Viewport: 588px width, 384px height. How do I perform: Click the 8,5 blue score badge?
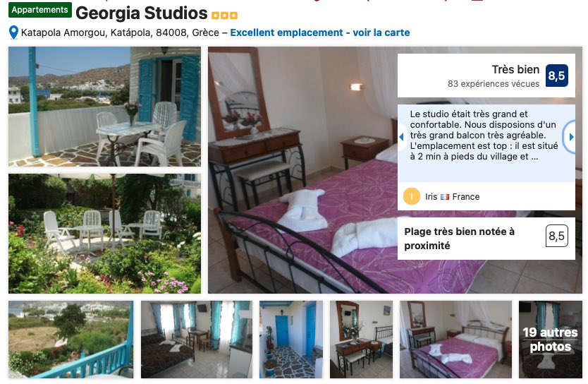pyautogui.click(x=556, y=76)
